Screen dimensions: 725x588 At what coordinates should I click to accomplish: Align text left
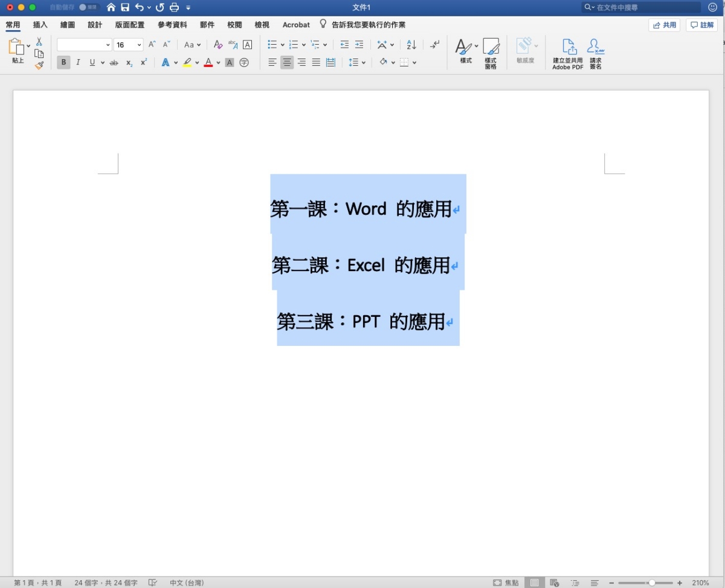(272, 62)
